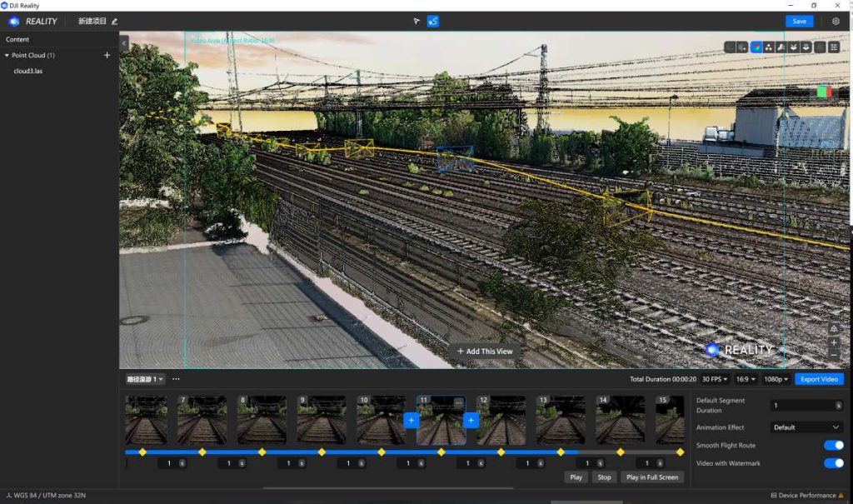This screenshot has width=853, height=504.
Task: Select the pointer cursor tool
Action: pos(417,21)
